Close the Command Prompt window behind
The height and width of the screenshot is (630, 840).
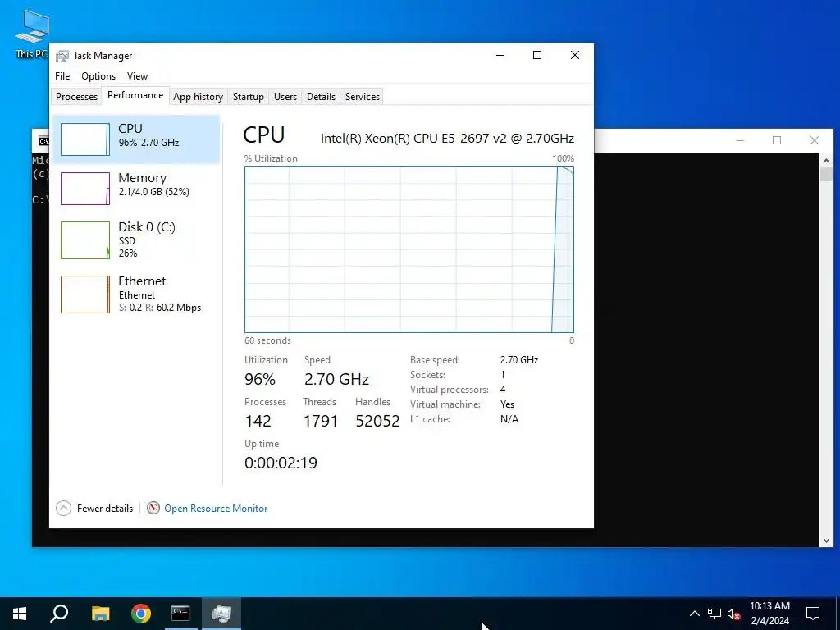(815, 140)
